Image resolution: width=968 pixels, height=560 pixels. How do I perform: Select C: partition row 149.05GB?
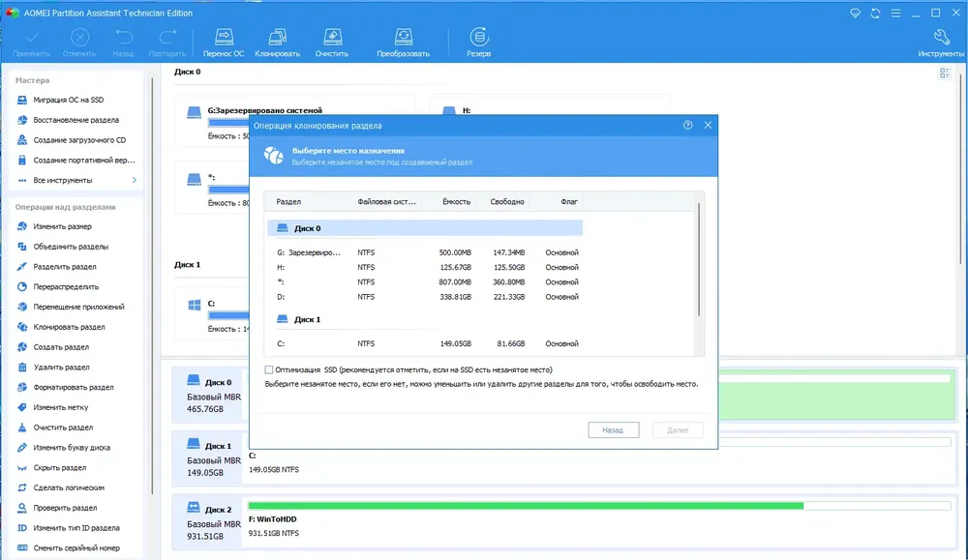click(x=425, y=343)
